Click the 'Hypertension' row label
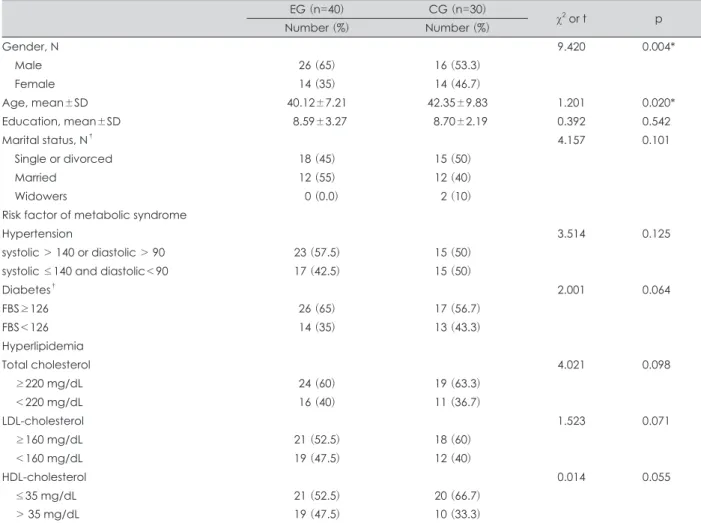Image resolution: width=701 pixels, height=523 pixels. click(37, 234)
